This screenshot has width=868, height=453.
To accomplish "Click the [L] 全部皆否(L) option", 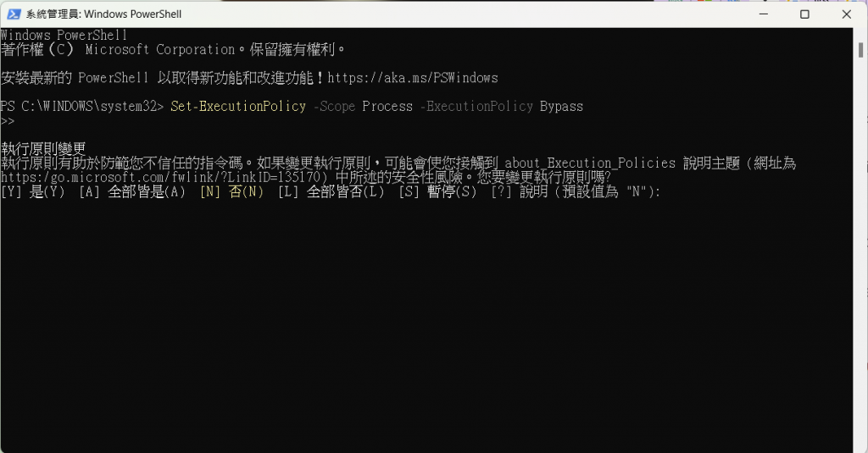I will pos(331,192).
